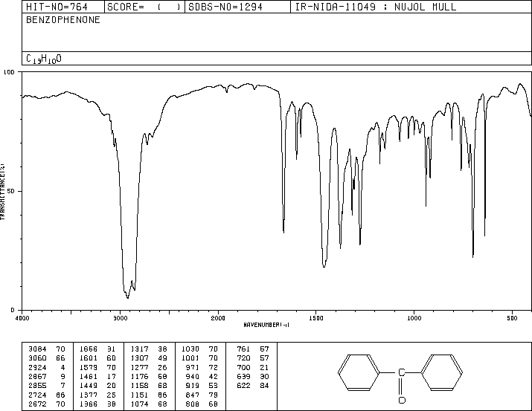Select peak table entry 971
The height and width of the screenshot is (411, 532).
[193, 367]
